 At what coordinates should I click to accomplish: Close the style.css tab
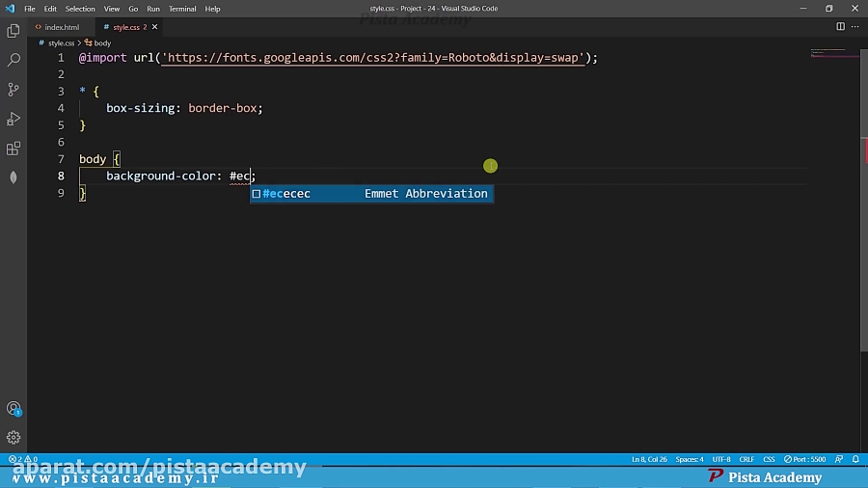tap(154, 27)
